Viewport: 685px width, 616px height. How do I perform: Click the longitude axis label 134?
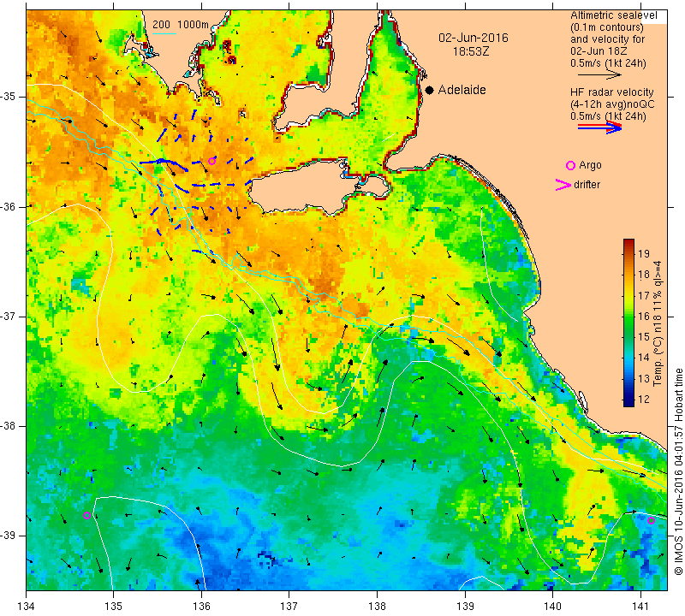pos(27,606)
